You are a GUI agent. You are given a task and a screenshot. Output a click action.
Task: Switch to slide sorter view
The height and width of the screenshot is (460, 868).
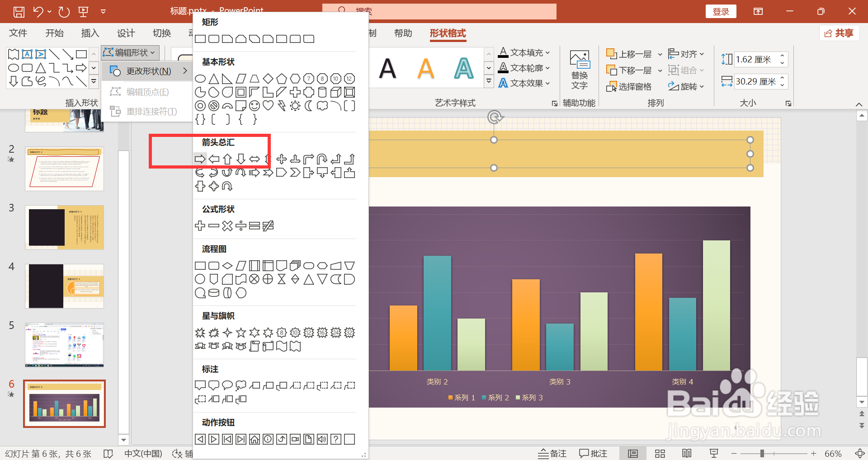(x=660, y=453)
